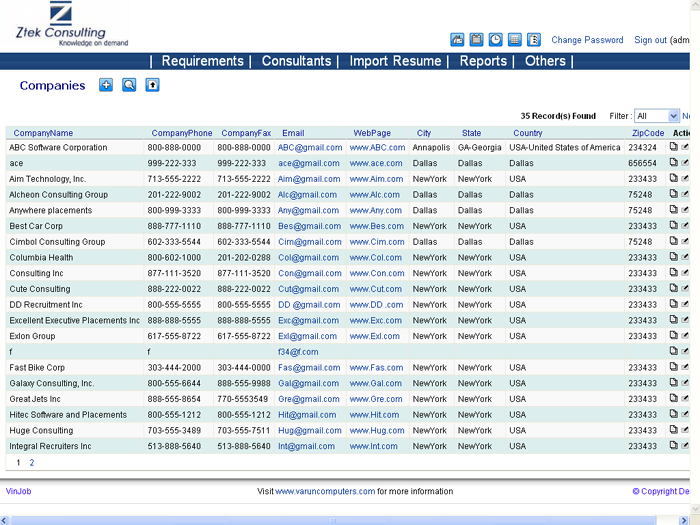Visit www.varuncomputers.com footer link
Screen dimensions: 700x525
pos(325,491)
